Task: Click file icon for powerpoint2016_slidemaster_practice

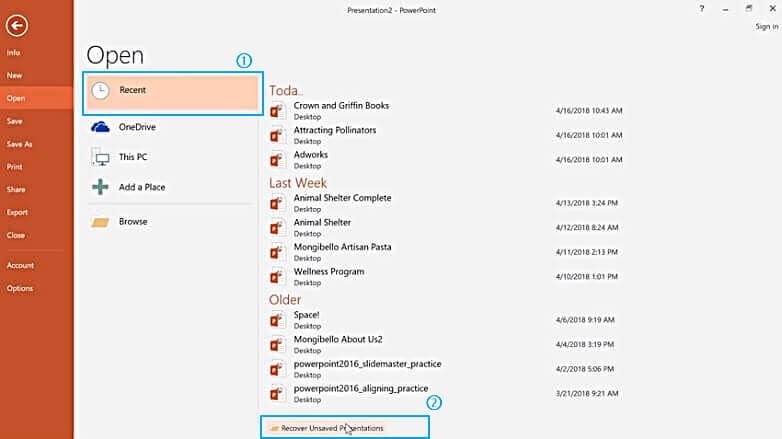Action: tap(278, 369)
